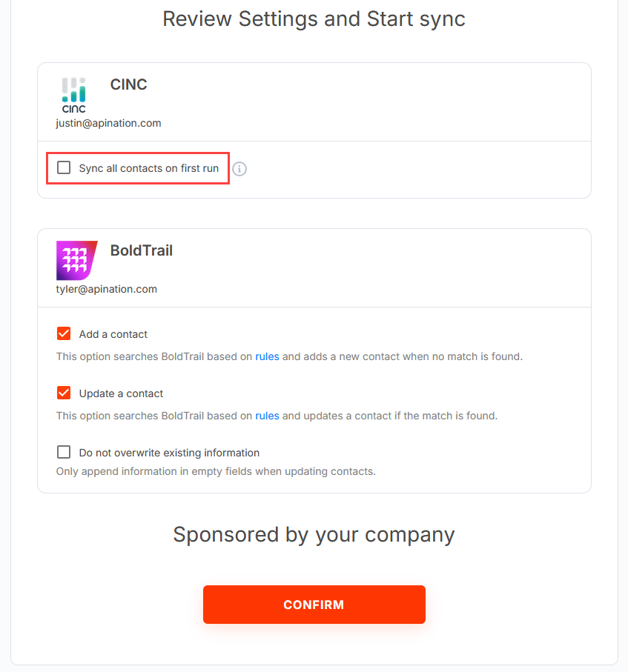Screen dimensions: 628x672
Task: Click the BoldTrail heading text
Action: tap(142, 250)
